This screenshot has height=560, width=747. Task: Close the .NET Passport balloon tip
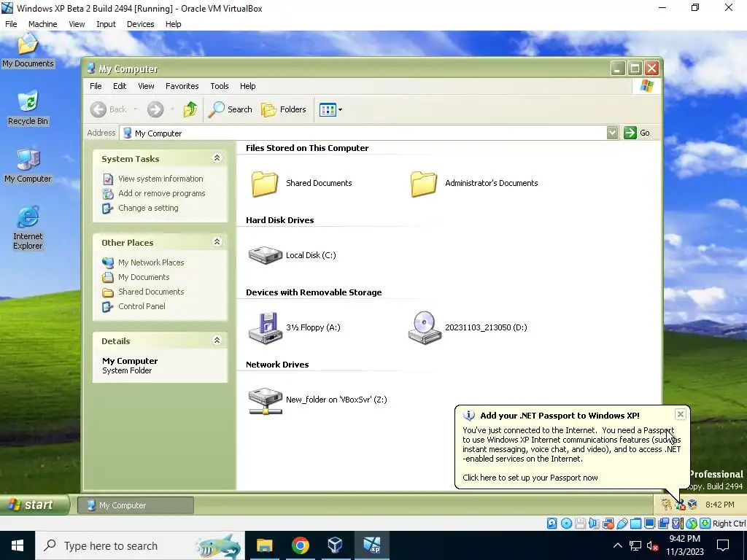[x=681, y=414]
